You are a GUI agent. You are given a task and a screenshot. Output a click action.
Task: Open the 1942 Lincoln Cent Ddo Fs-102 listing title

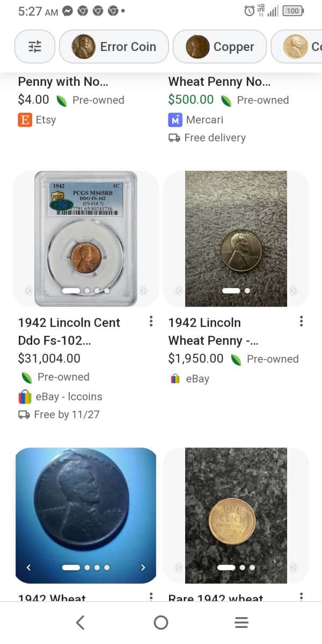[x=69, y=330]
